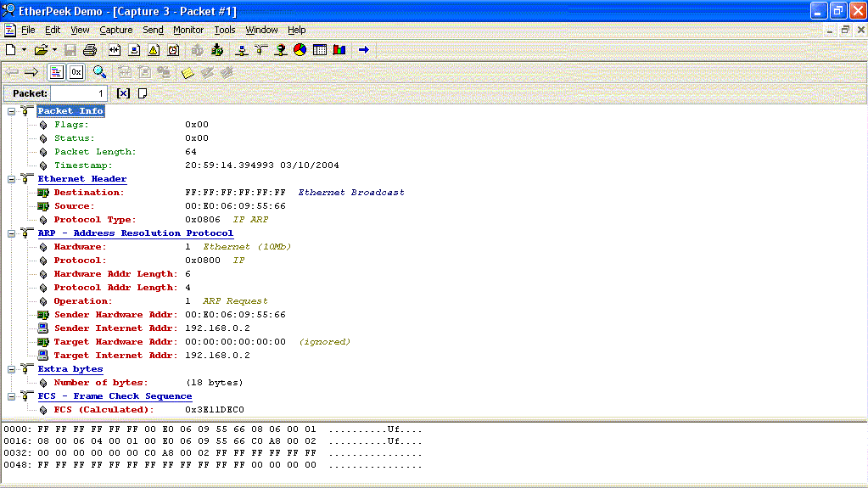Viewport: 868px width, 488px height.
Task: Click the grayed upload arrow icon
Action: [x=198, y=50]
